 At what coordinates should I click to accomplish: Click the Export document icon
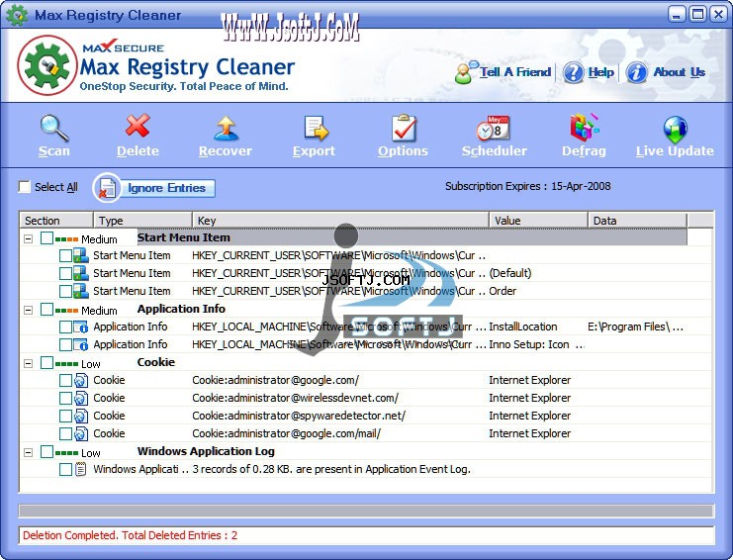tap(316, 128)
